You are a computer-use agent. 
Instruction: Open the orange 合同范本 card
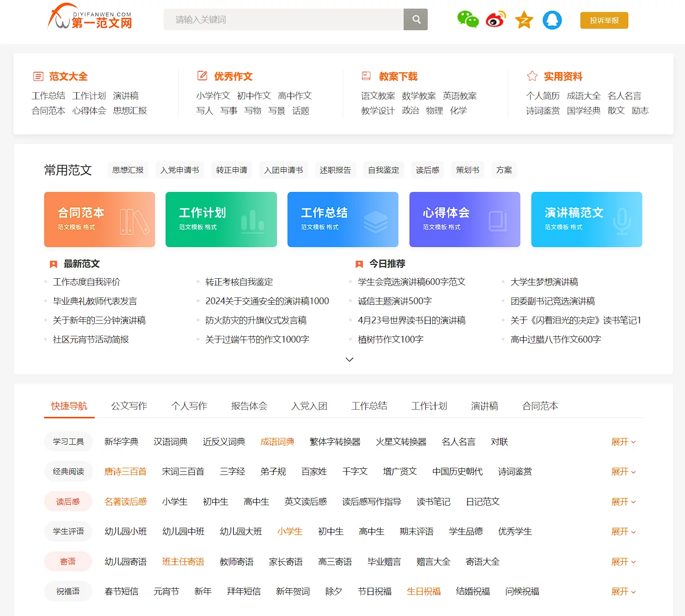[99, 220]
